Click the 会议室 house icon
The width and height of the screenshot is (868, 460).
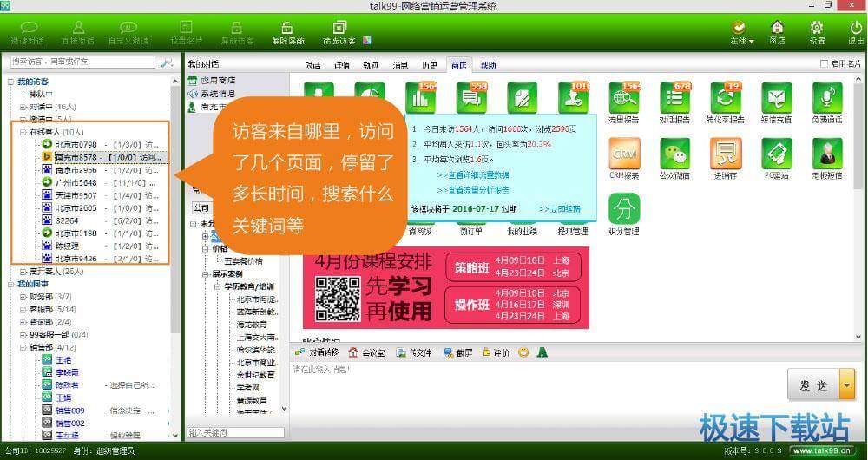pyautogui.click(x=352, y=352)
